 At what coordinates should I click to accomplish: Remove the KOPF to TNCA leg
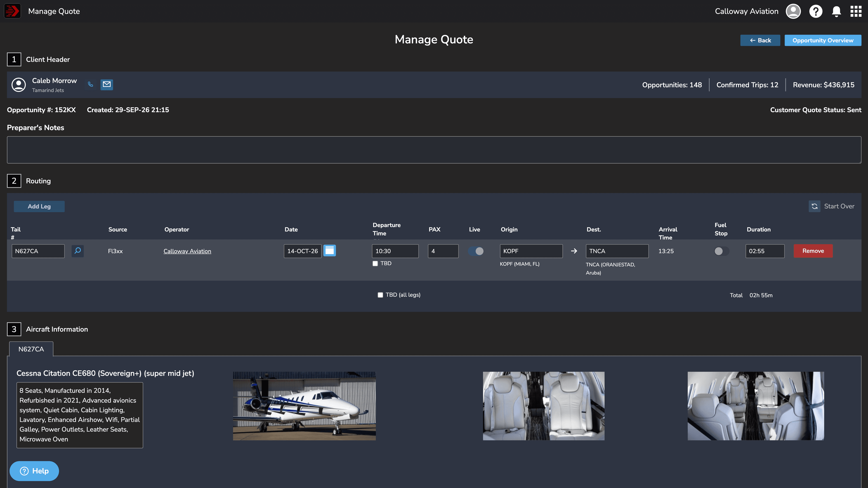click(813, 251)
